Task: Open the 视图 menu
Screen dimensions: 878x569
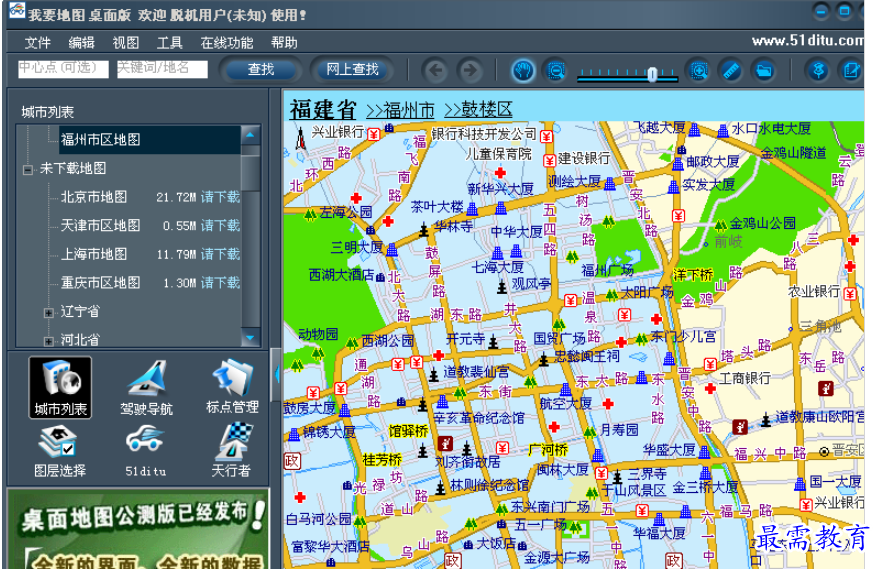Action: point(125,43)
